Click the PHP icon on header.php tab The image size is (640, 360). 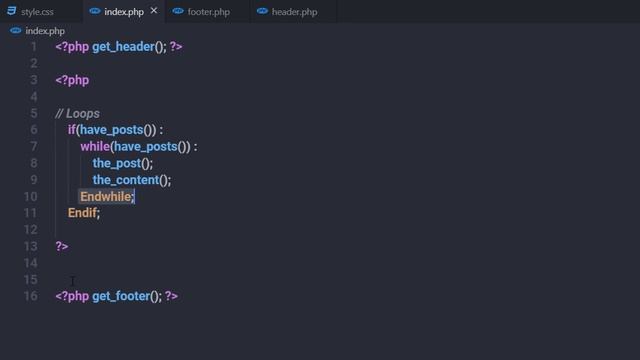coord(262,11)
